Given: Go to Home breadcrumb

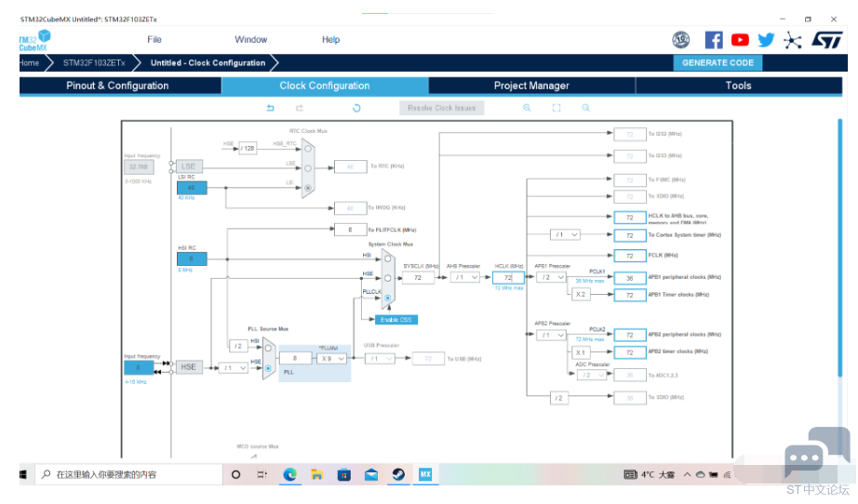Looking at the screenshot, I should coord(30,63).
